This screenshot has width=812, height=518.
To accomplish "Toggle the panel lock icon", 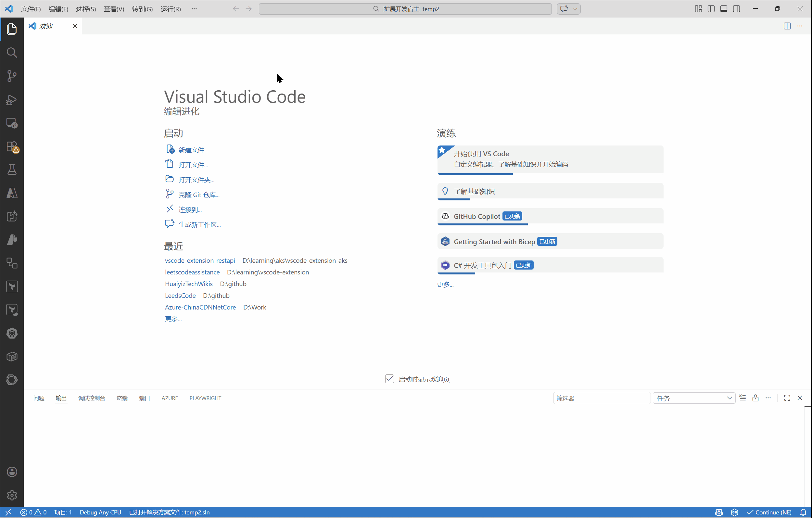I will (x=755, y=398).
